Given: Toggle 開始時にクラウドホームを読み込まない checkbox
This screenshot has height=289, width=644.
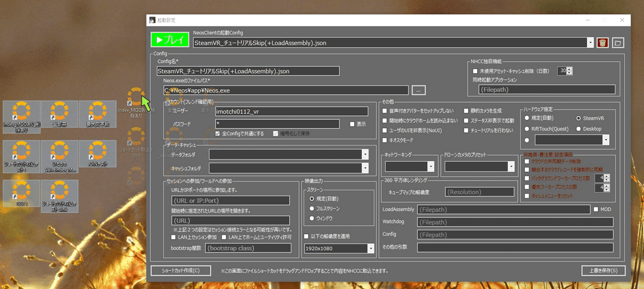Looking at the screenshot, I should click(385, 120).
